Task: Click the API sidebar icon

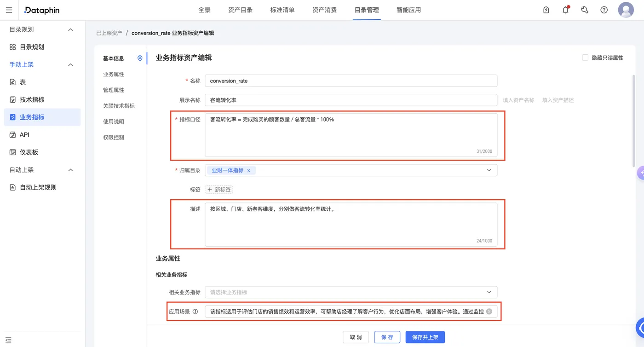Action: coord(13,135)
